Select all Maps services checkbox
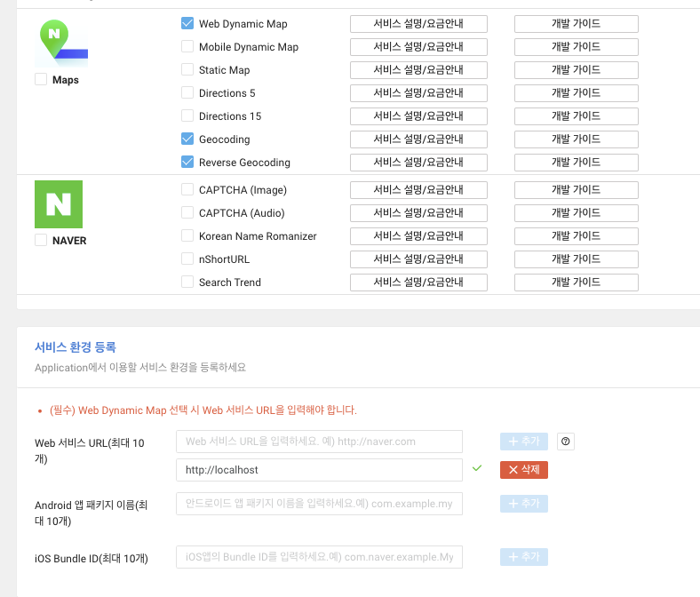The image size is (700, 597). 41,79
